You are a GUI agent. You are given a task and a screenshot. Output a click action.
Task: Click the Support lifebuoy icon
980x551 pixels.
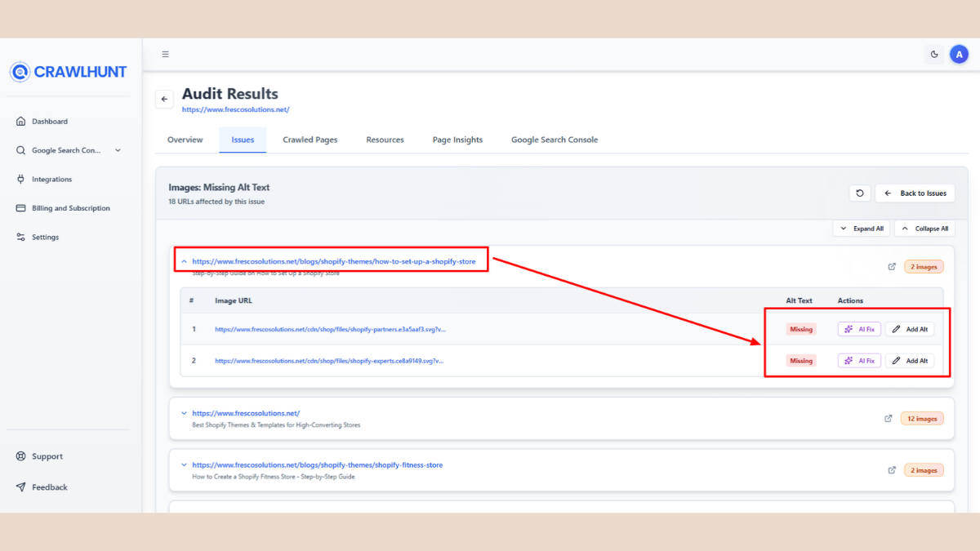pos(20,456)
